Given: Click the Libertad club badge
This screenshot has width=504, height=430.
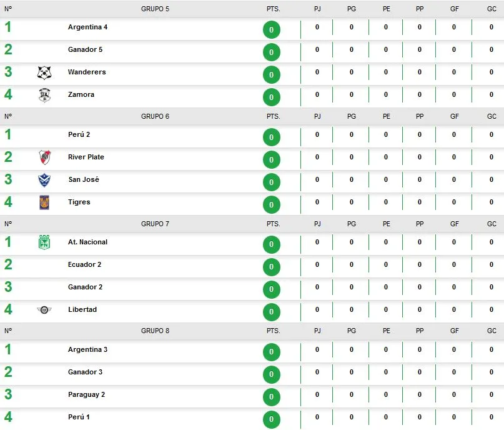Looking at the screenshot, I should coord(44,310).
